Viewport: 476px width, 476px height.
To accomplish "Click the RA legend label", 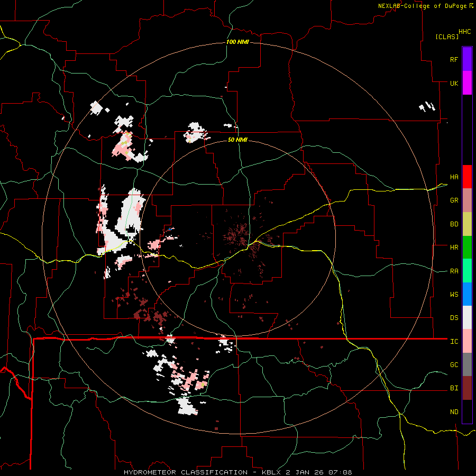I will point(454,271).
